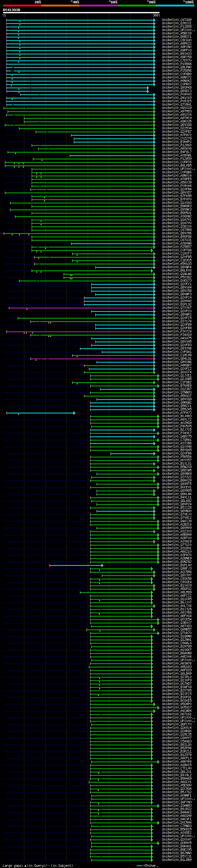
Task: Click the green ~80% identity legend segment
Action: point(137,6)
